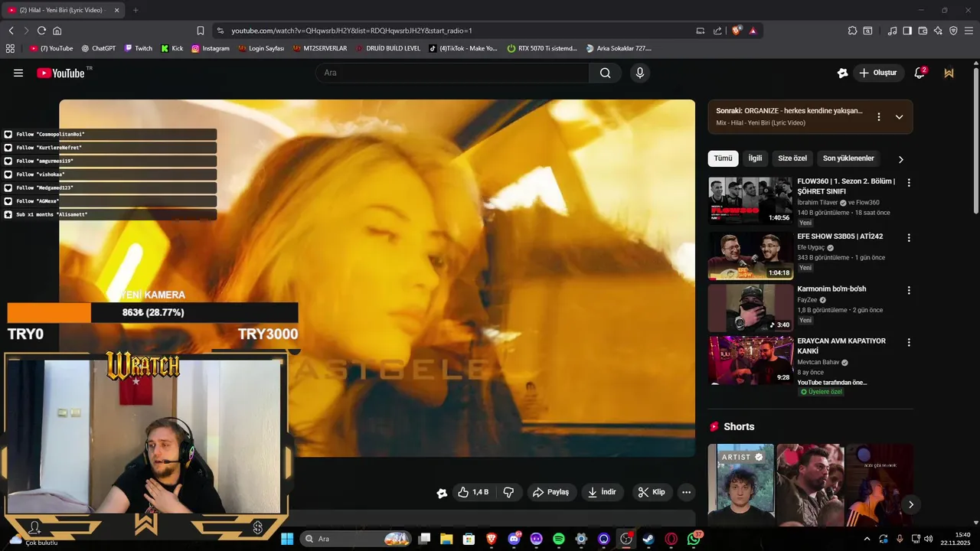Open media control music note icon

pyautogui.click(x=892, y=31)
